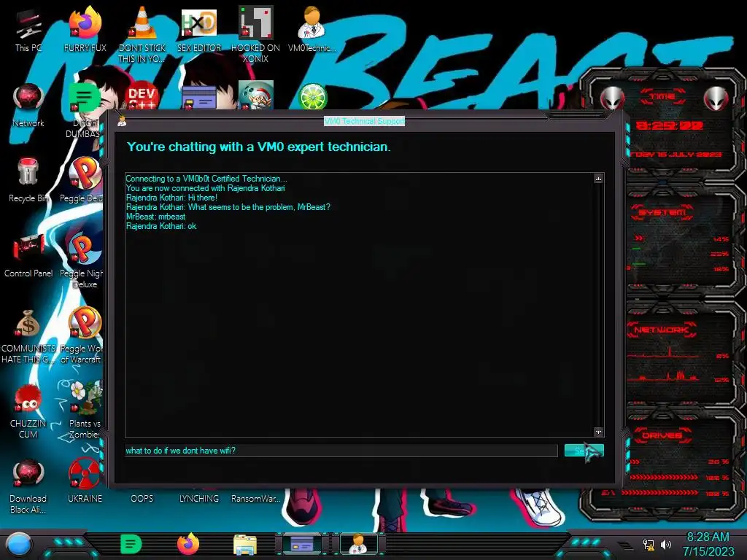The image size is (747, 560).
Task: Open the taskbar clock and date
Action: (x=708, y=544)
